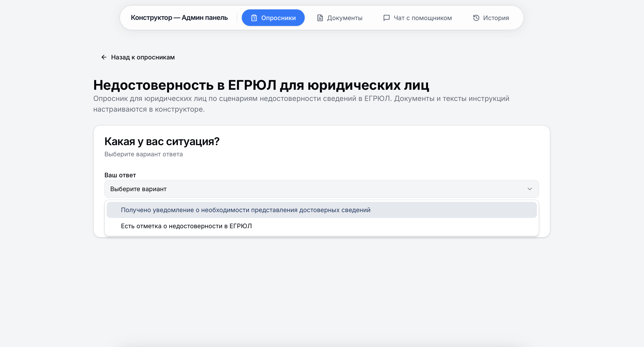Click the Ваш ответ label
Image resolution: width=644 pixels, height=347 pixels.
click(120, 175)
